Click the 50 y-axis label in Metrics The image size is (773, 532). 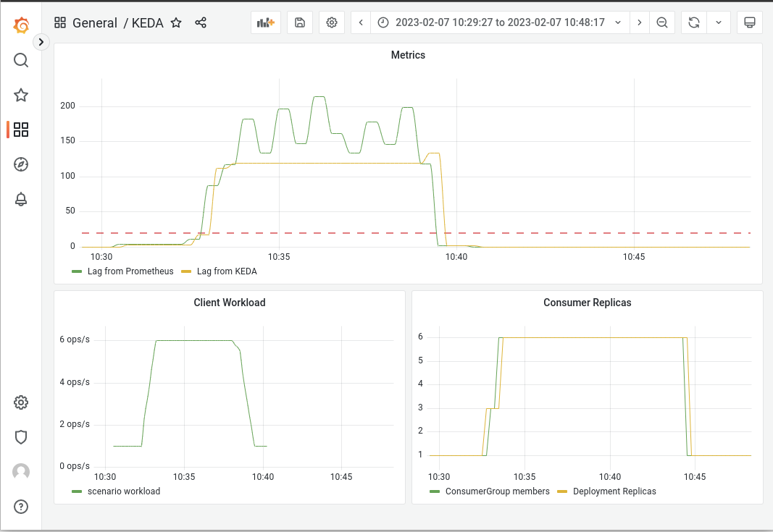70,211
